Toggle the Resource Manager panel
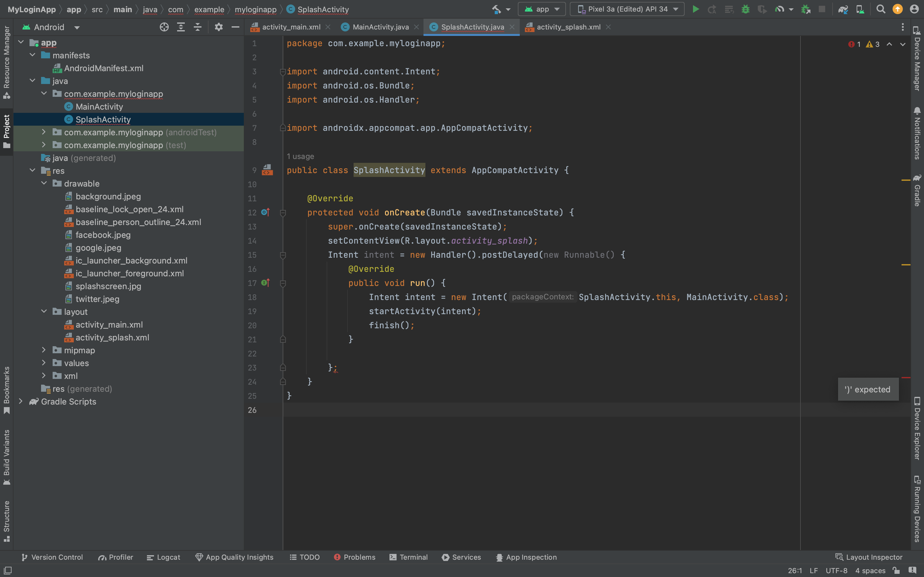 point(6,61)
